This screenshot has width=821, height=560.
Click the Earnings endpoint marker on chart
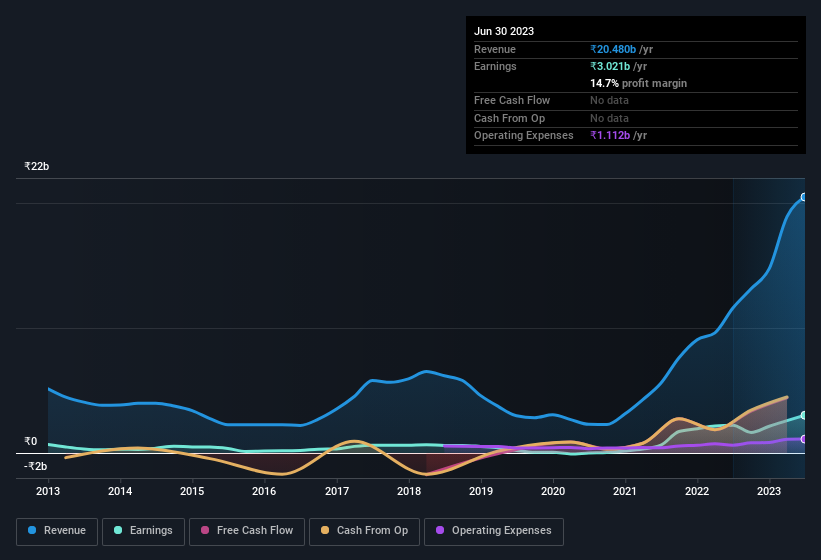pos(804,415)
